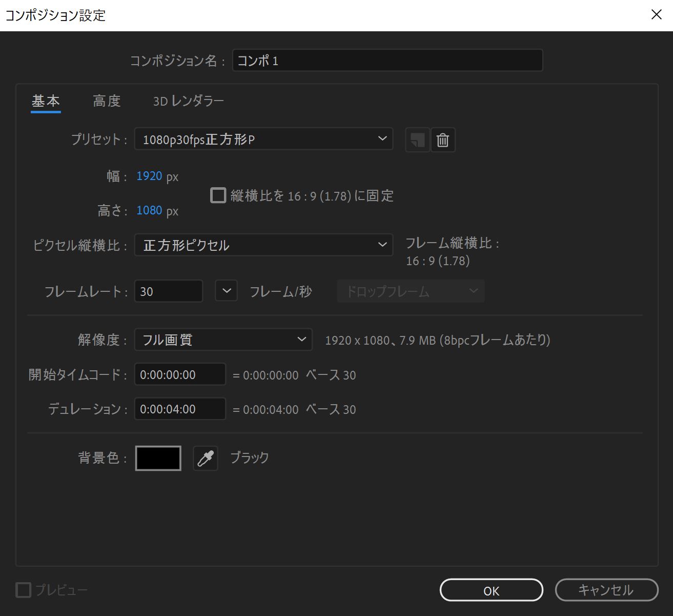This screenshot has height=616, width=673.
Task: Select the デュレーション timecode field
Action: coord(179,409)
